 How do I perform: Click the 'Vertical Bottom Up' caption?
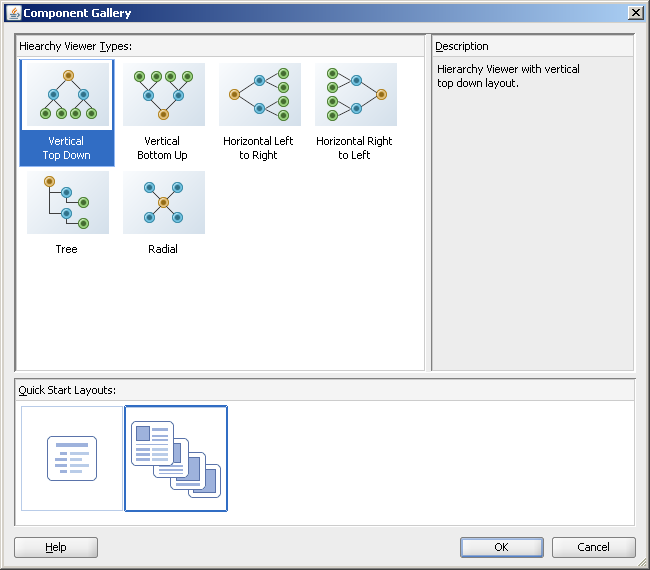tap(162, 148)
